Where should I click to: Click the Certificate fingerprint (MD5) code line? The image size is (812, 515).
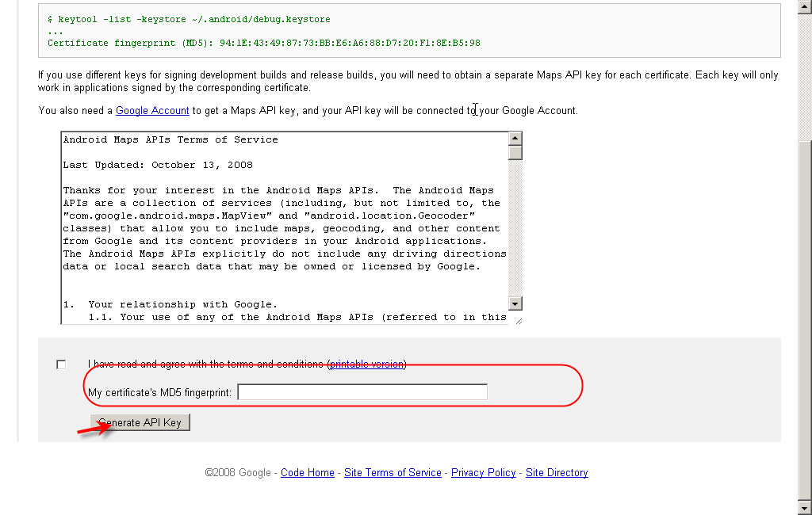pyautogui.click(x=263, y=43)
